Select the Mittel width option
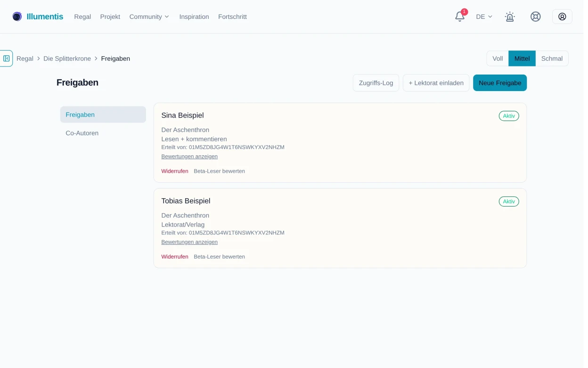Viewport: 588px width, 368px height. 522,59
